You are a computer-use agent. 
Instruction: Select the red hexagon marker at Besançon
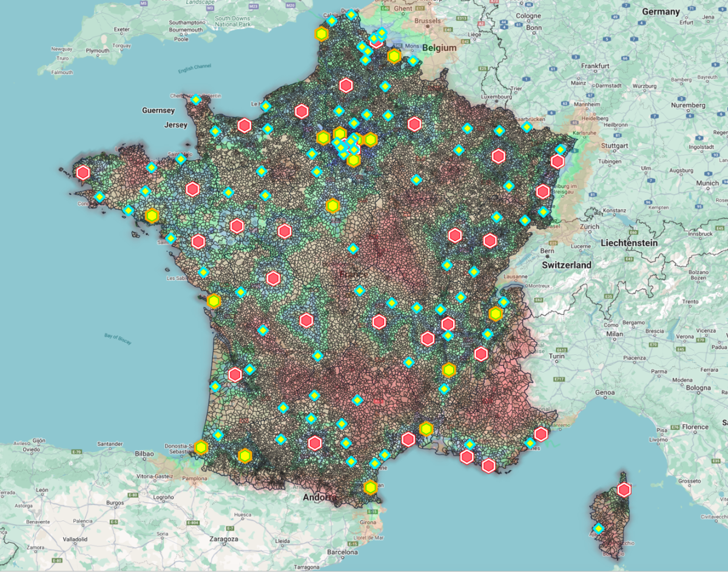[x=490, y=241]
